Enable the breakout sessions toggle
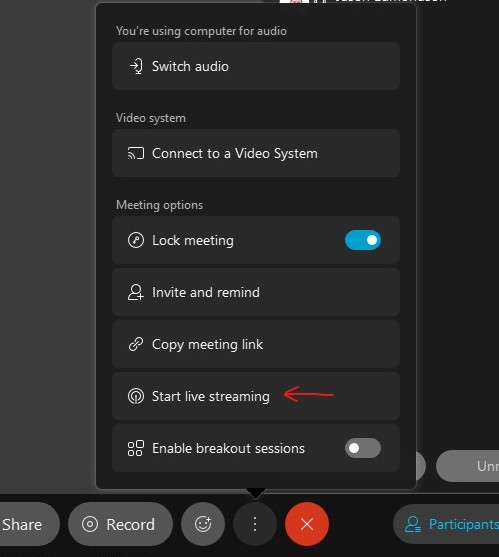The image size is (499, 557). pos(363,448)
